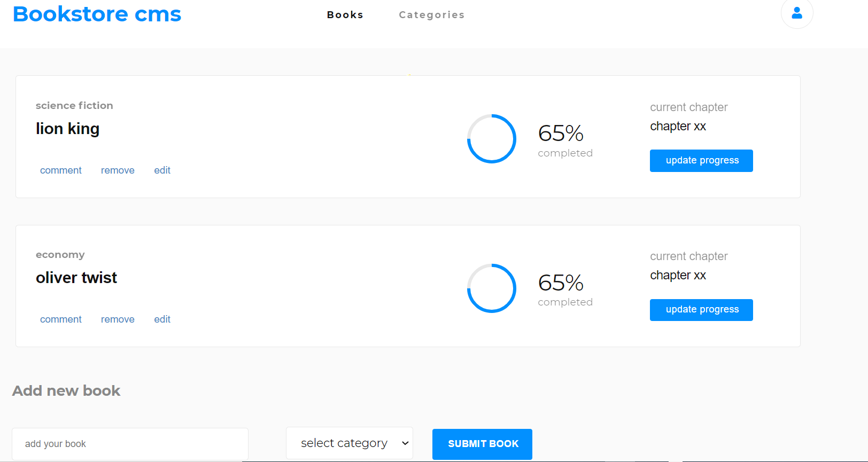
Task: Open the user account icon
Action: click(797, 14)
